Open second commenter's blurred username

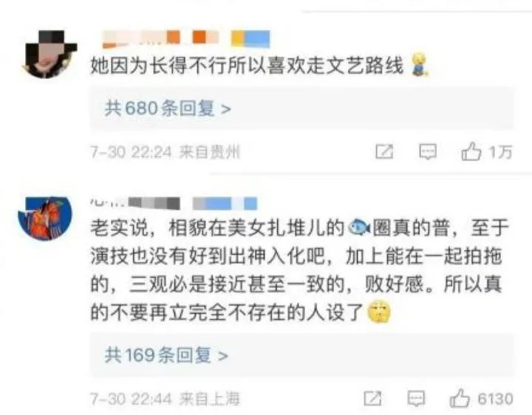coord(174,203)
